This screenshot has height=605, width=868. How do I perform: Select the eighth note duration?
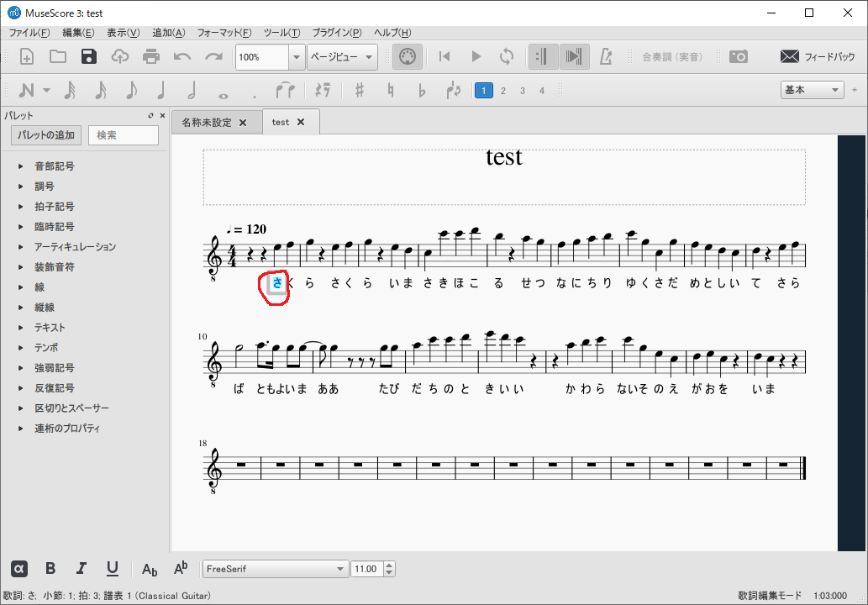pos(131,90)
